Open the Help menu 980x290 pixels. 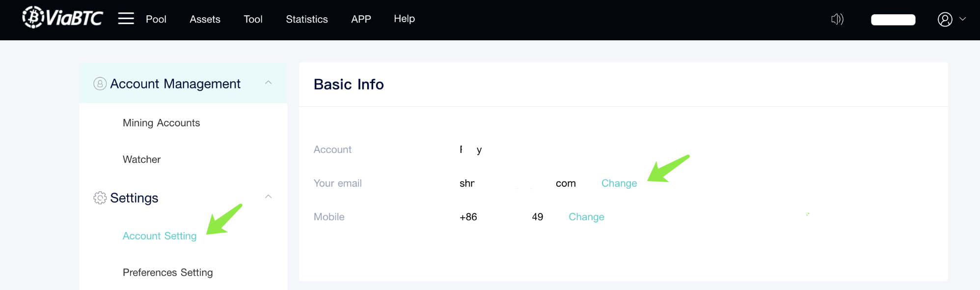tap(405, 19)
